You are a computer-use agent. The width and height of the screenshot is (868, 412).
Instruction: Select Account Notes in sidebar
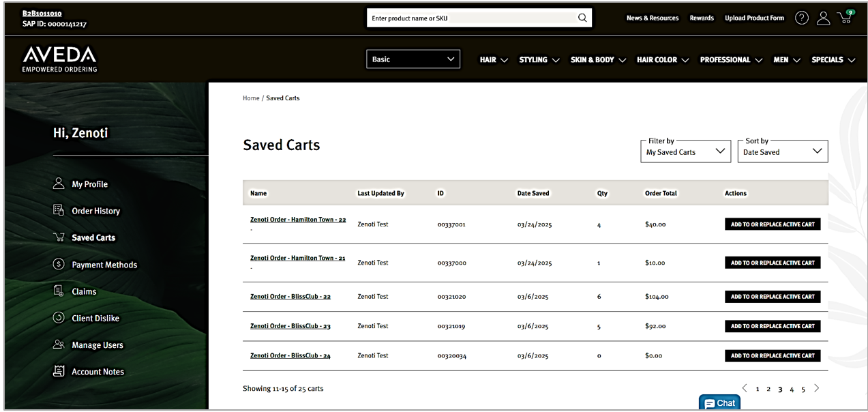pos(98,372)
